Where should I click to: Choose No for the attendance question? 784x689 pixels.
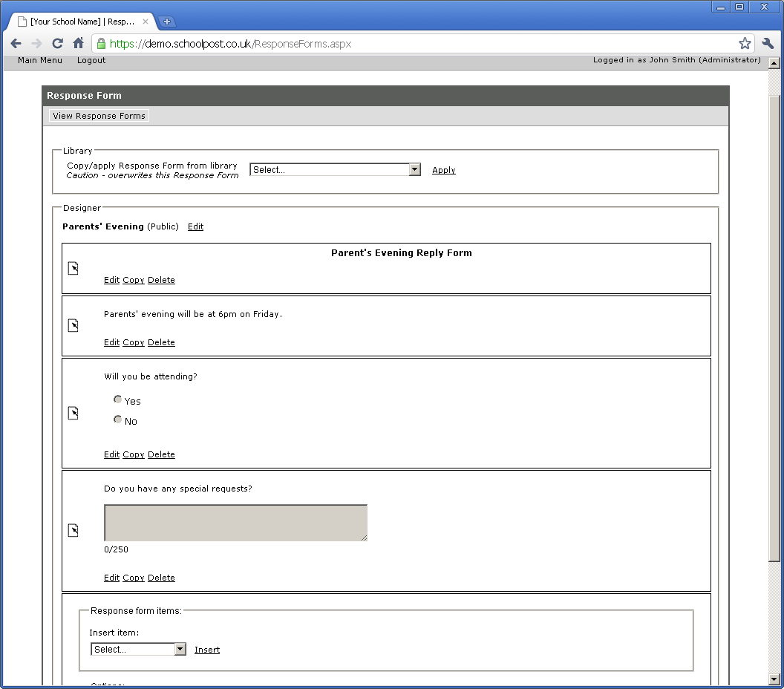click(117, 419)
